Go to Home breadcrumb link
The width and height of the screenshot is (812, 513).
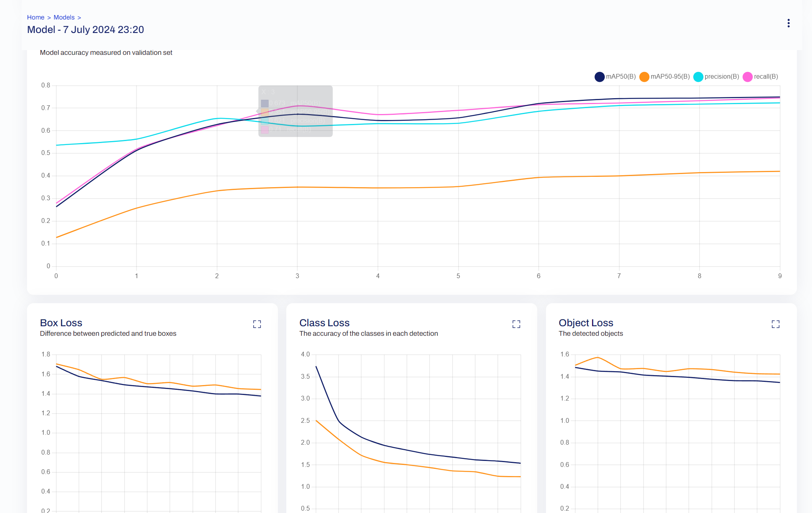point(35,17)
